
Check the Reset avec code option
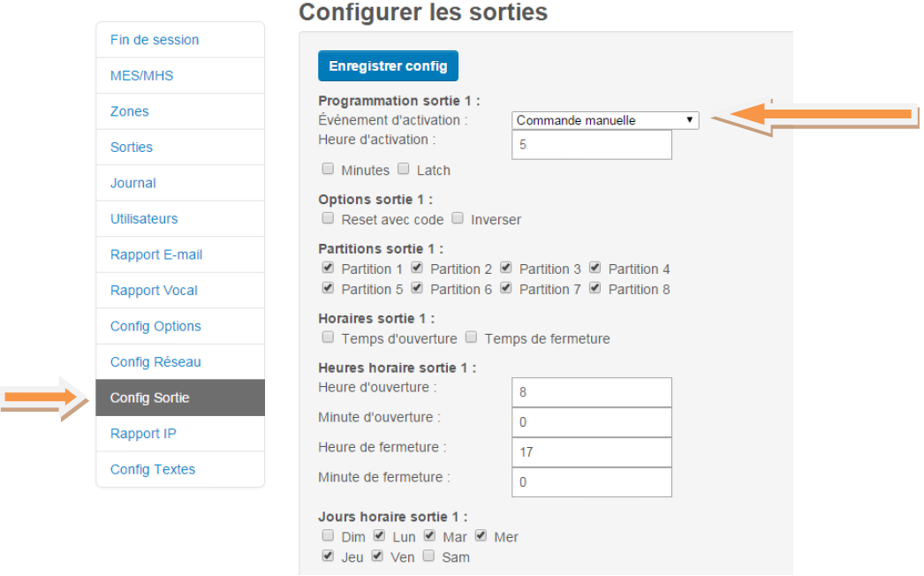328,219
